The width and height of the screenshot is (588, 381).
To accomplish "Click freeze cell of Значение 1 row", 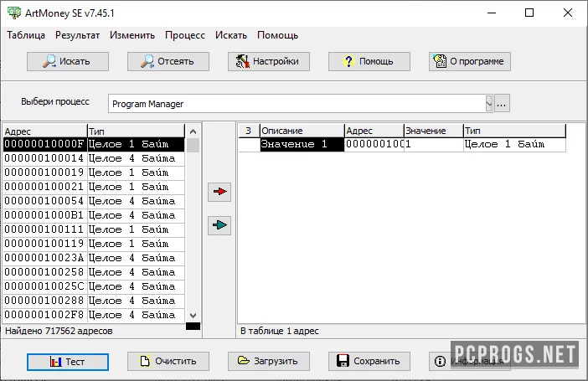I will [x=249, y=144].
